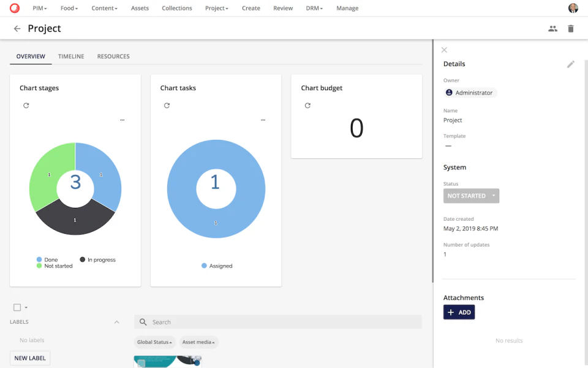
Task: Open sharing via the people icon
Action: 552,28
